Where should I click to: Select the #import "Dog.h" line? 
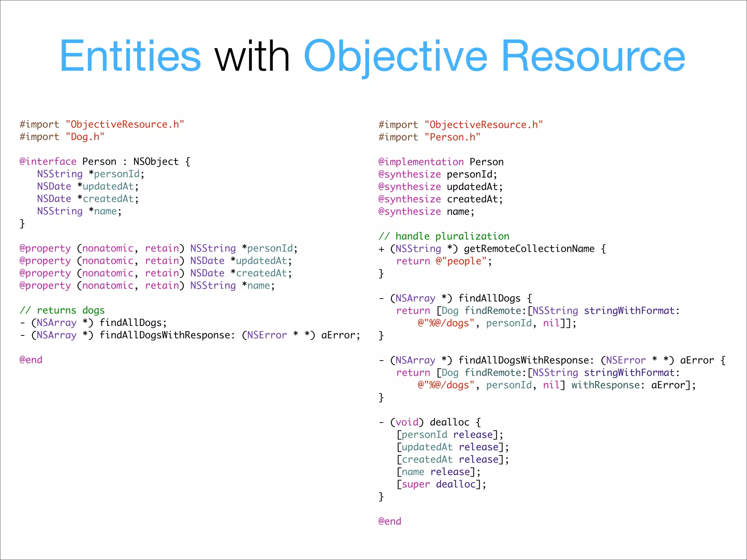(62, 137)
